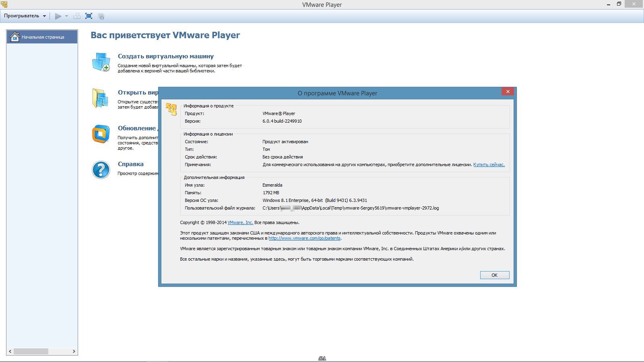This screenshot has height=362, width=644.
Task: Select Начальная страница in the library sidebar
Action: pyautogui.click(x=42, y=37)
